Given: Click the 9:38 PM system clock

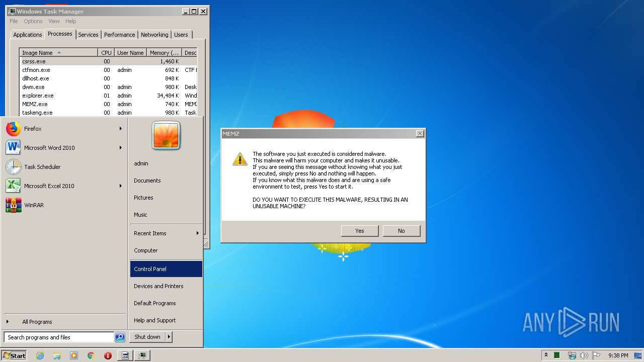Looking at the screenshot, I should (618, 355).
